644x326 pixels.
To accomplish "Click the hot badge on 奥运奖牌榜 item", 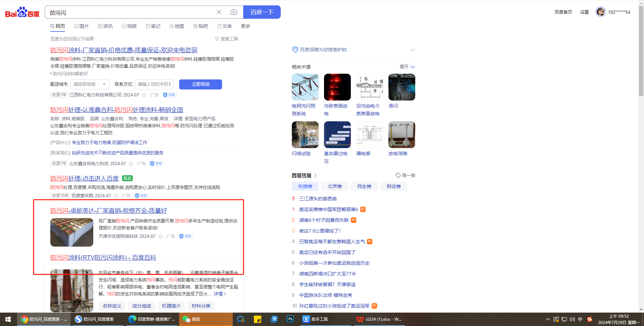I will [363, 209].
